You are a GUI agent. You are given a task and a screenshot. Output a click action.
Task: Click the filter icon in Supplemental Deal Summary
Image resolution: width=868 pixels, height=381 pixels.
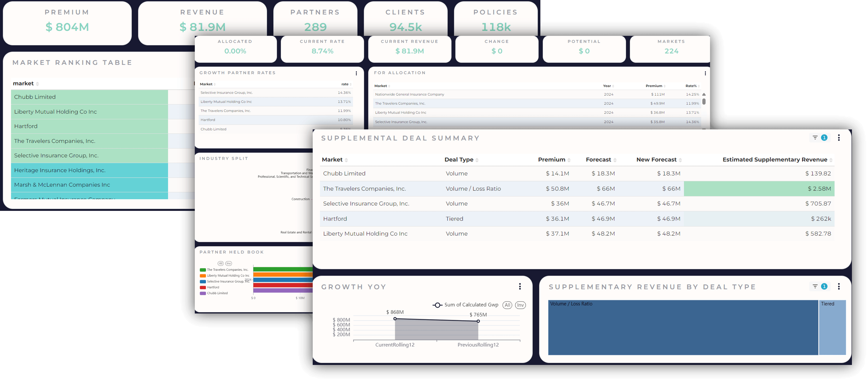tap(815, 138)
